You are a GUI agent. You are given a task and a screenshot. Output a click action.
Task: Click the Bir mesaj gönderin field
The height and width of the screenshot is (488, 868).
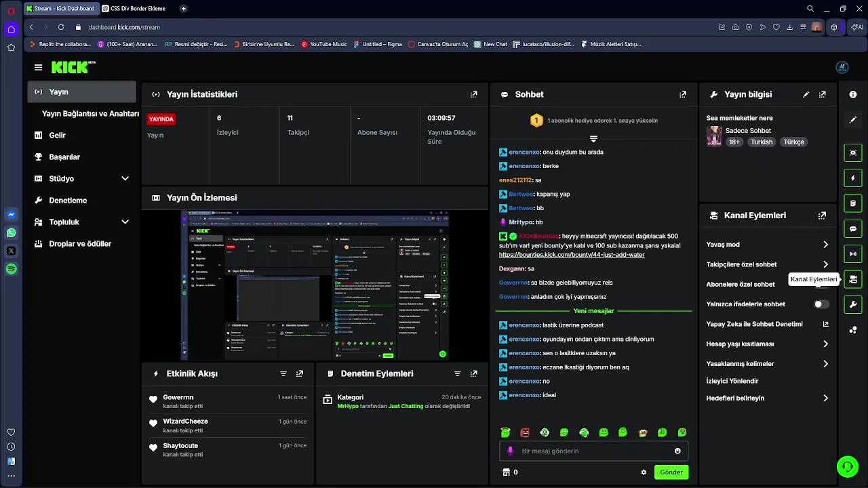[593, 451]
